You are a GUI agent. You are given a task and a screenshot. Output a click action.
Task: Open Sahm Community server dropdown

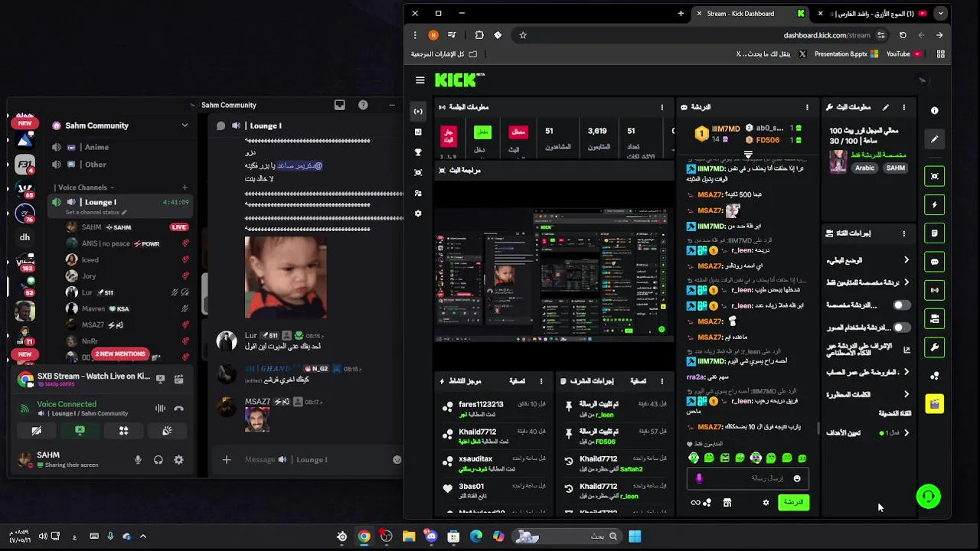tap(185, 126)
